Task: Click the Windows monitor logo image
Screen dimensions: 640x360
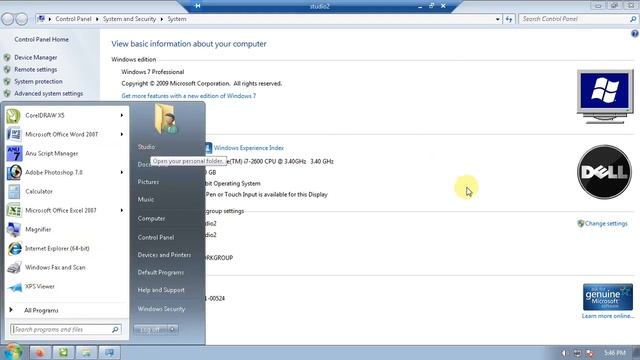Action: pos(605,97)
